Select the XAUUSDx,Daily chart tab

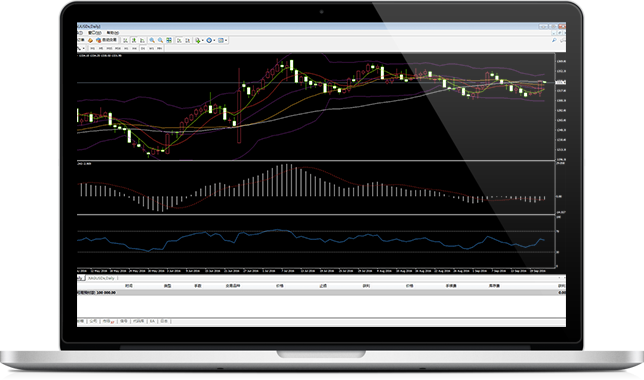[x=101, y=278]
